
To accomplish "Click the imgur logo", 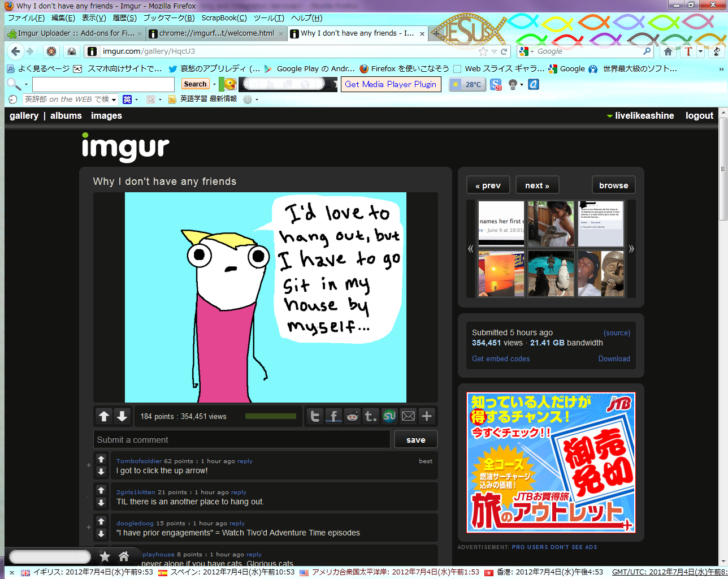I will pyautogui.click(x=125, y=148).
